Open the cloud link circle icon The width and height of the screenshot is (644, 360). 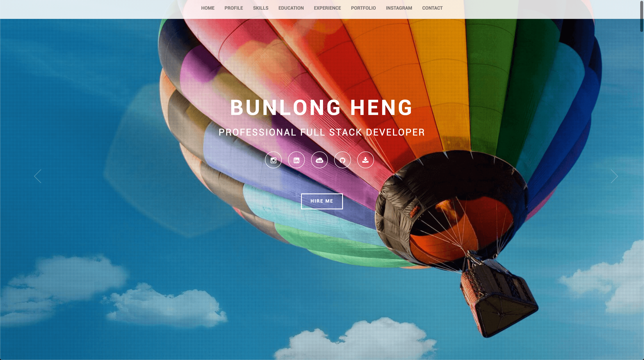(x=319, y=160)
